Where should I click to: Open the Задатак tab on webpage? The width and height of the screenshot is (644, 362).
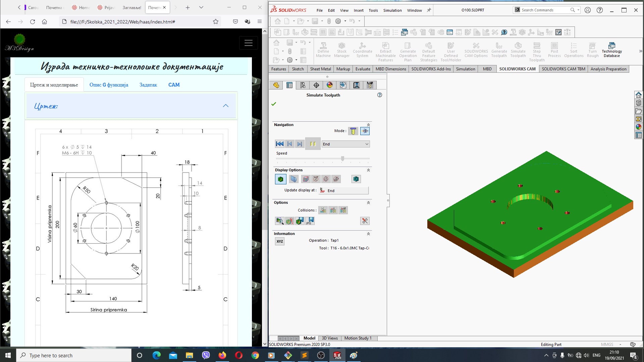point(148,85)
